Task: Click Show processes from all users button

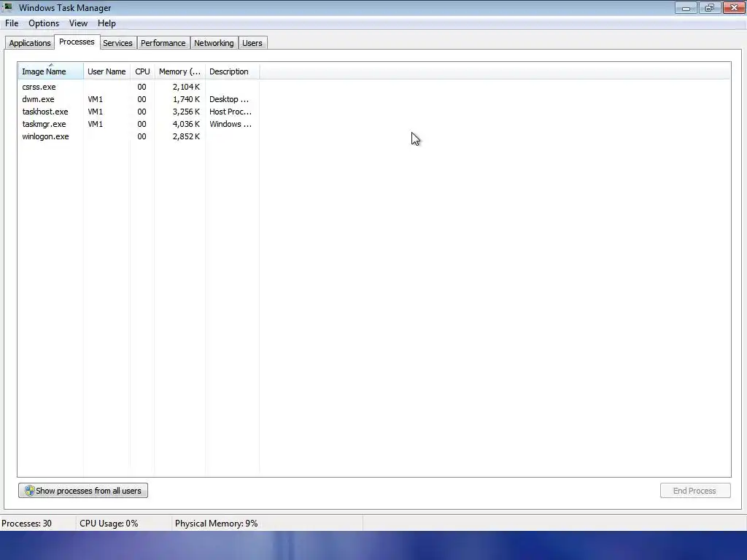Action: tap(83, 491)
